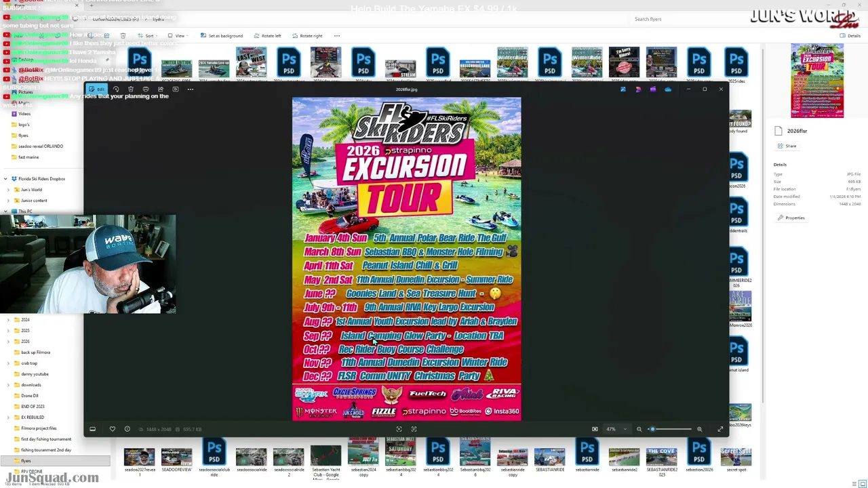Screen dimensions: 868x488
Task: Expand the downloads folder node
Action: click(8, 385)
